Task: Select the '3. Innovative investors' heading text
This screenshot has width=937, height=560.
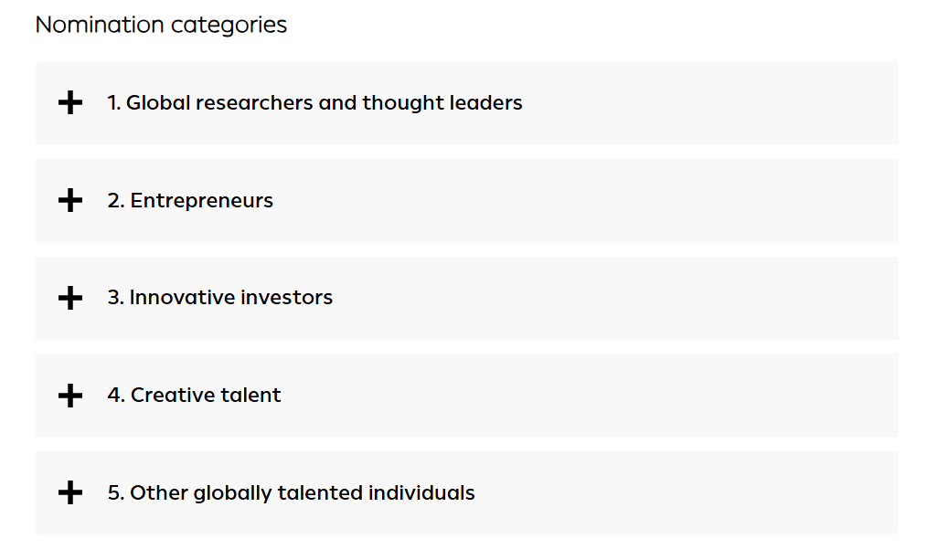Action: 220,297
